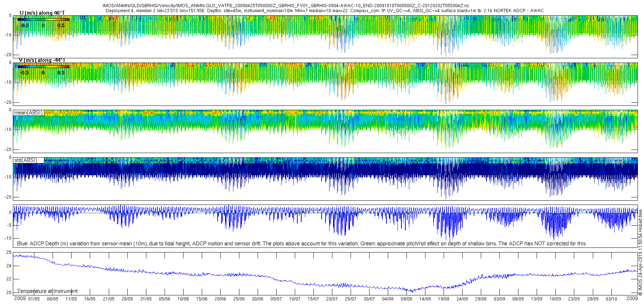The height and width of the screenshot is (304, 644).
Task: Click the 'Temperature at instrument' label
Action: (47, 291)
